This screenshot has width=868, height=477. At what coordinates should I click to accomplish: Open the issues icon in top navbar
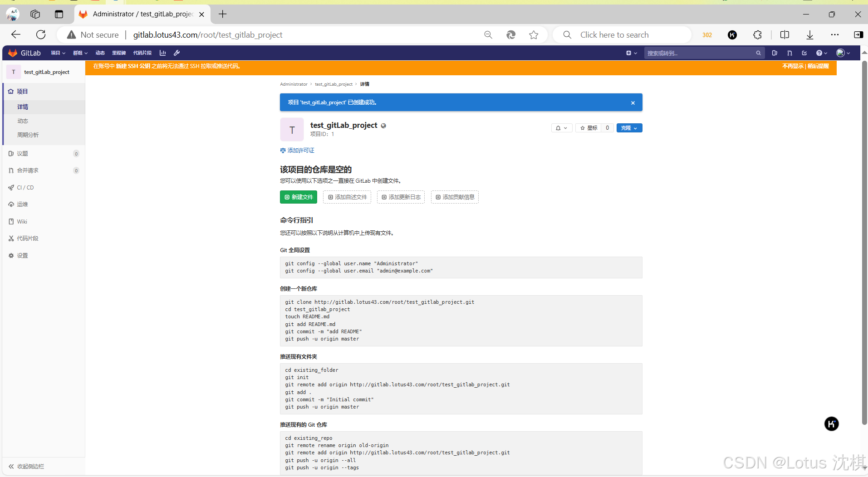tap(775, 53)
